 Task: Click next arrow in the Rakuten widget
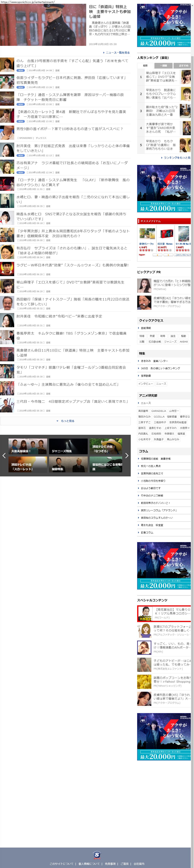click(168, 255)
